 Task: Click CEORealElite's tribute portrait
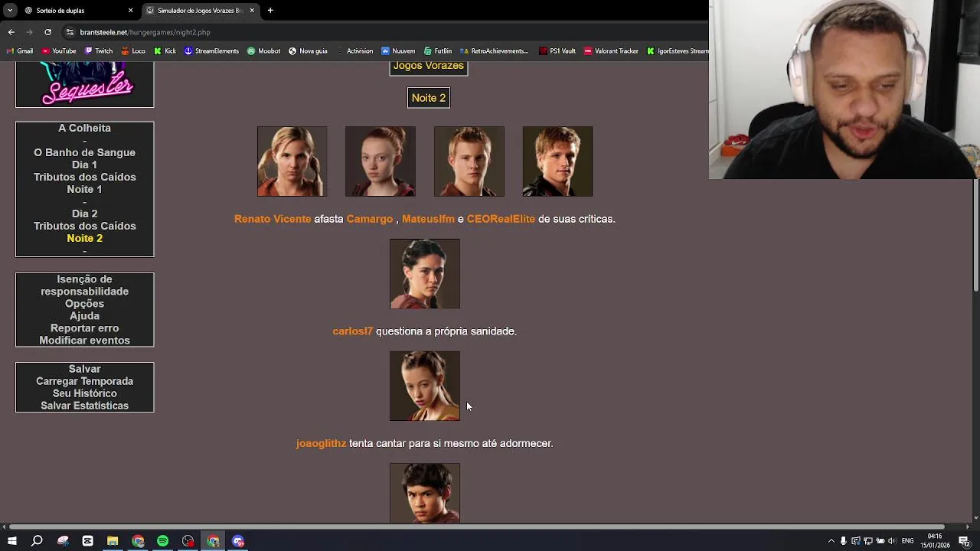tap(557, 161)
